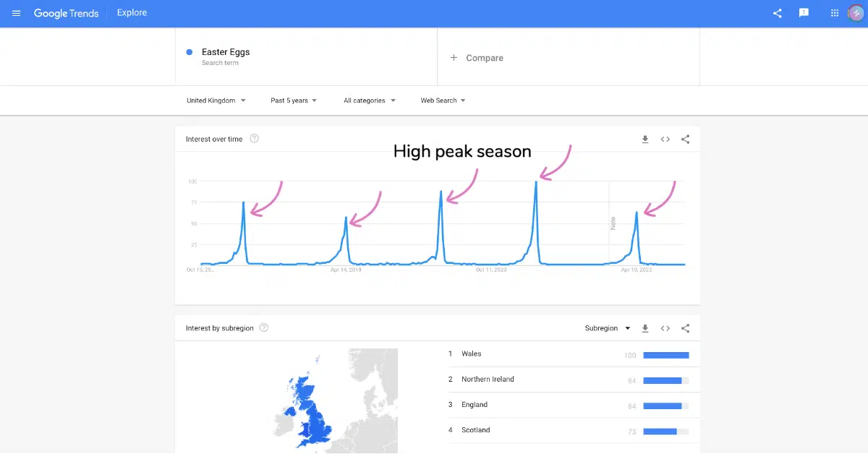
Task: Expand the All categories dropdown
Action: tap(370, 100)
